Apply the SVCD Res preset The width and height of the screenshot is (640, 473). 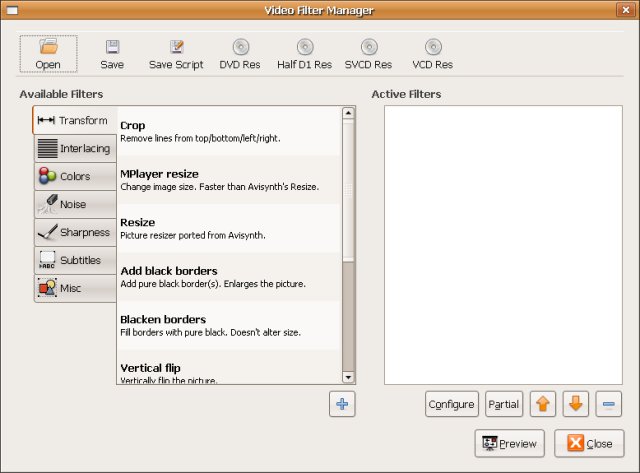[x=369, y=54]
